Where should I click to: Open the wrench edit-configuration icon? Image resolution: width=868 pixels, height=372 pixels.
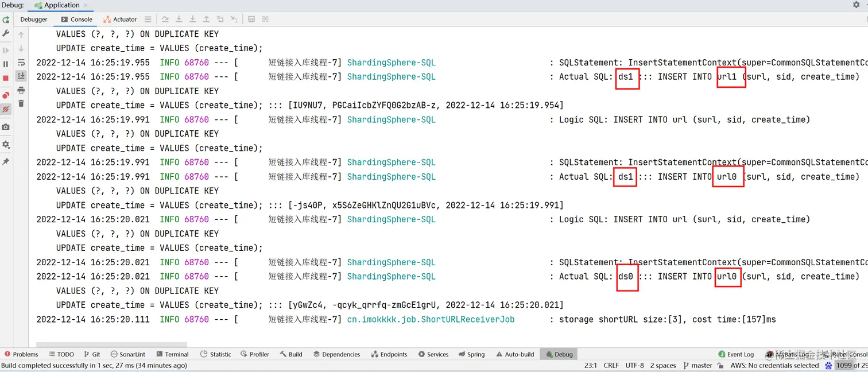pyautogui.click(x=6, y=33)
